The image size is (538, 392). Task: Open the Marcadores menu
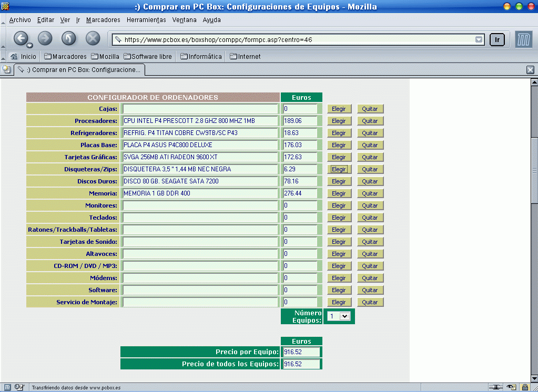(x=103, y=20)
